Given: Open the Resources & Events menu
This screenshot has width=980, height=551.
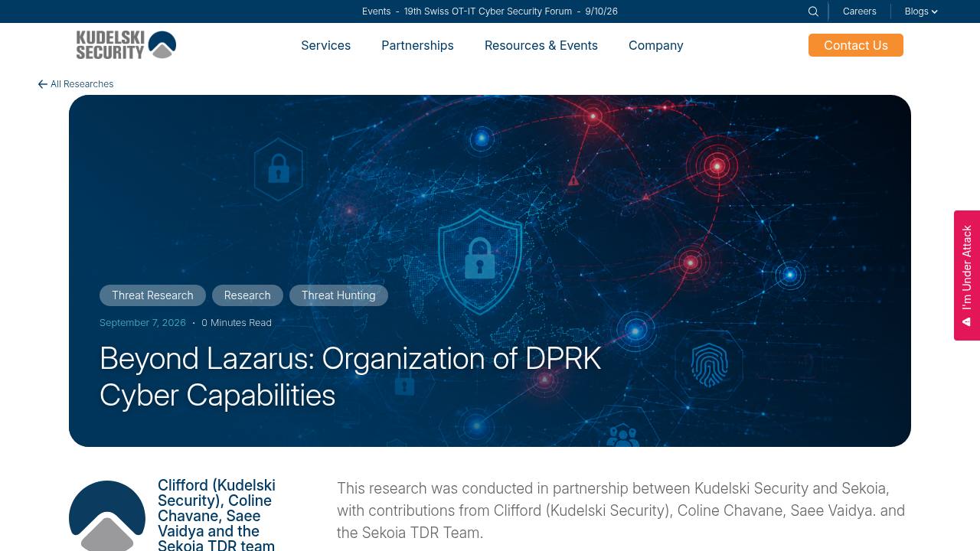Looking at the screenshot, I should coord(541,45).
